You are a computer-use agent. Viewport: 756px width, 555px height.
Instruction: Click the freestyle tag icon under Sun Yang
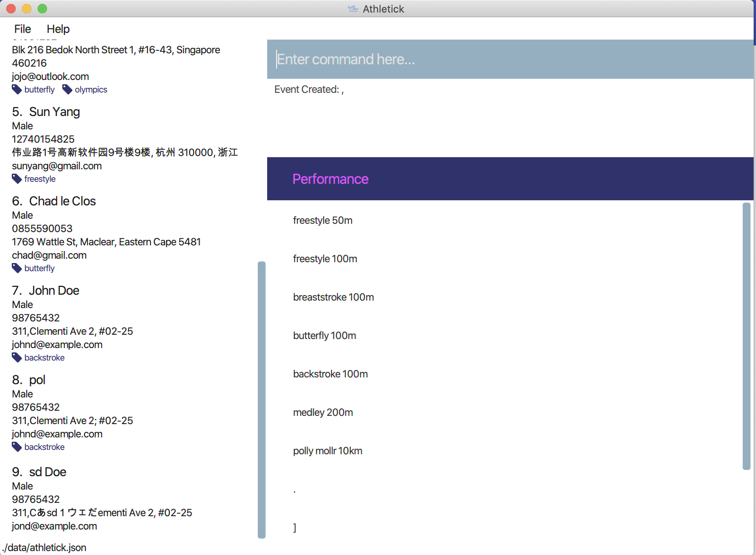coord(16,179)
